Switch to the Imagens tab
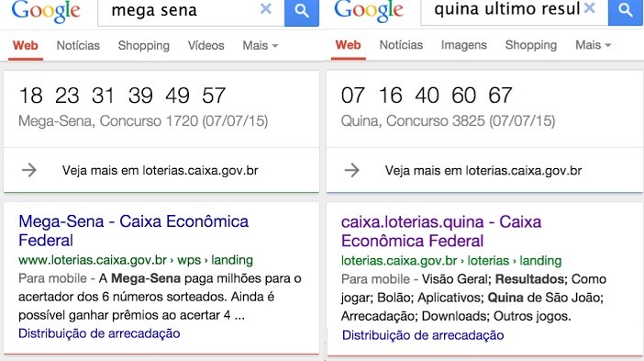644x361 pixels. [463, 45]
